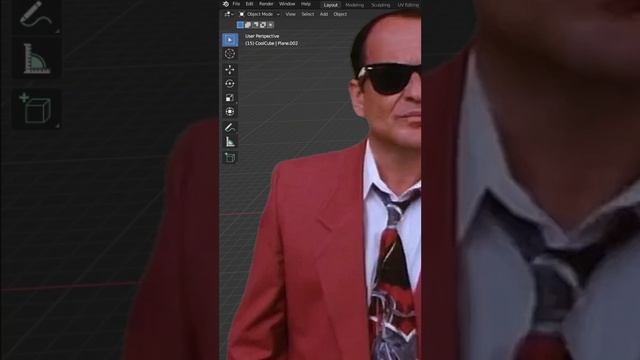Enable Set New Selection mode

point(240,25)
